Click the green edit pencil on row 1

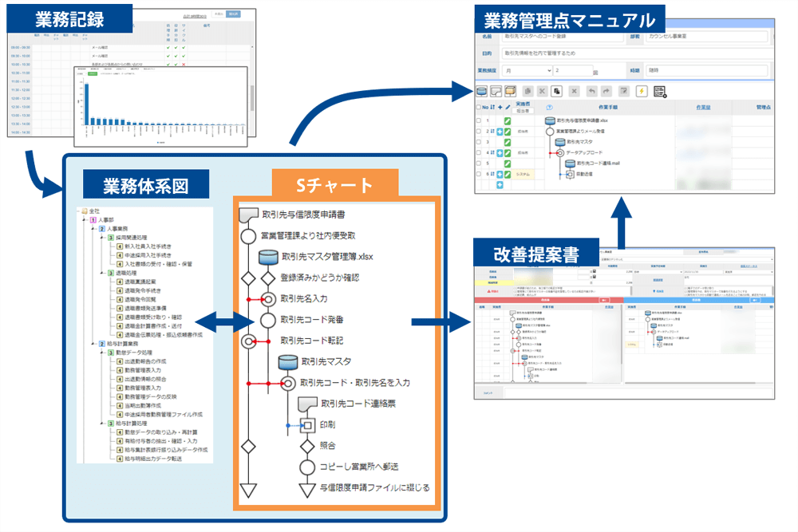(x=508, y=120)
